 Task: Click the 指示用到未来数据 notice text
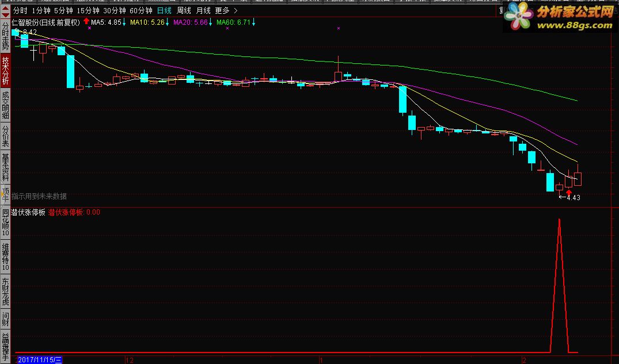click(x=39, y=196)
